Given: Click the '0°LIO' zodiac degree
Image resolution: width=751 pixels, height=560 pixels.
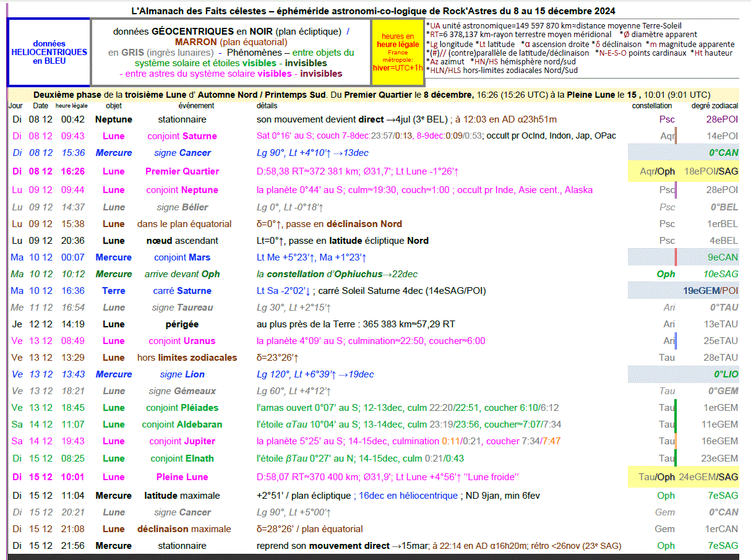Looking at the screenshot, I should [726, 374].
